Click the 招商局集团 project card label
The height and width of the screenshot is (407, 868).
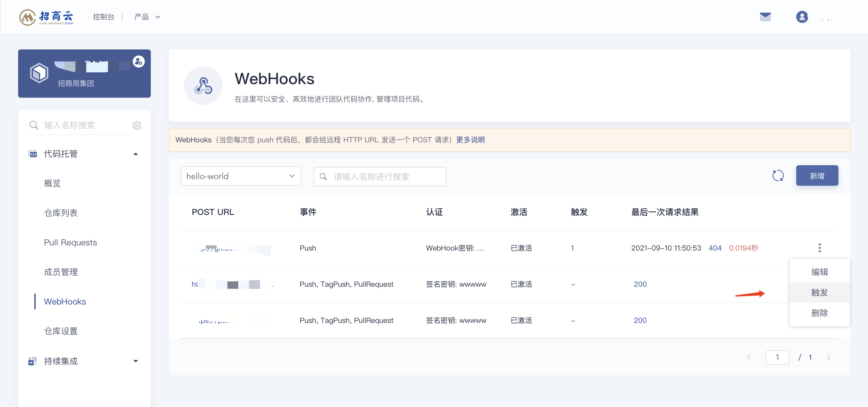[76, 84]
